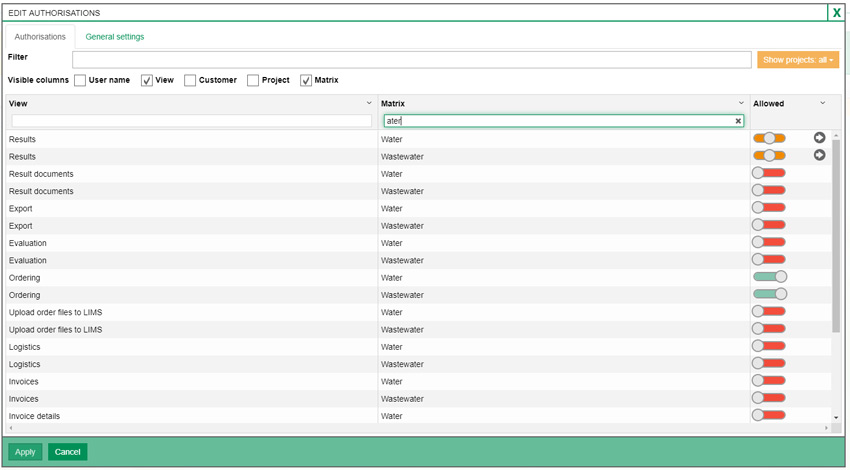The width and height of the screenshot is (850, 470).
Task: Enable Allowed for Result documents Wastewater
Action: 769,190
